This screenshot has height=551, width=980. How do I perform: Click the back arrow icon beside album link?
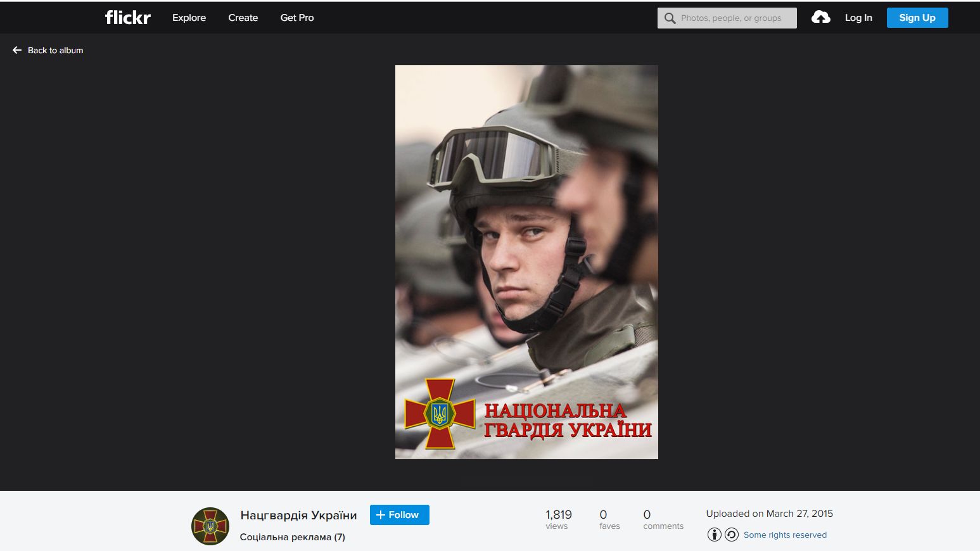click(x=17, y=50)
